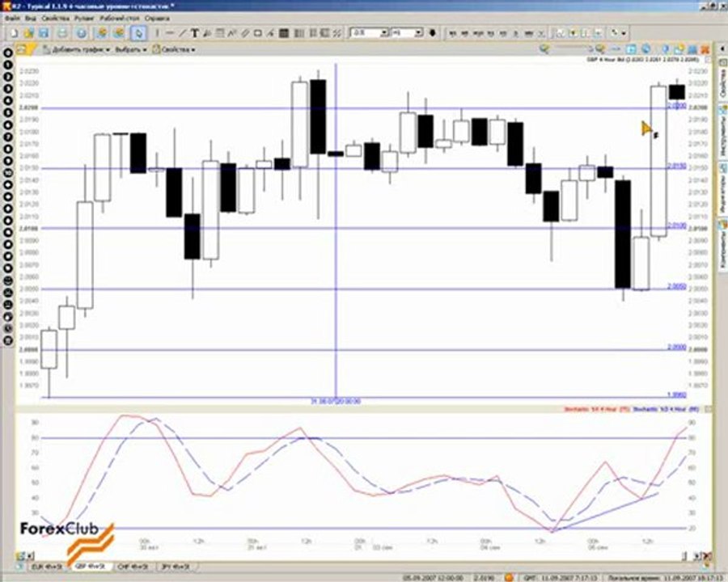This screenshot has height=582, width=728.
Task: Open the last toolbar tool dropdown arrow
Action: (624, 33)
